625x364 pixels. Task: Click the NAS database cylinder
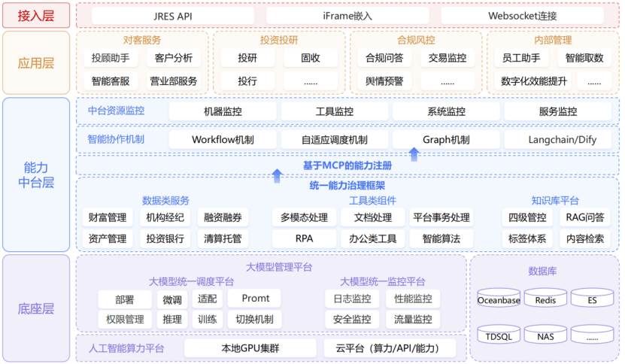coord(545,336)
